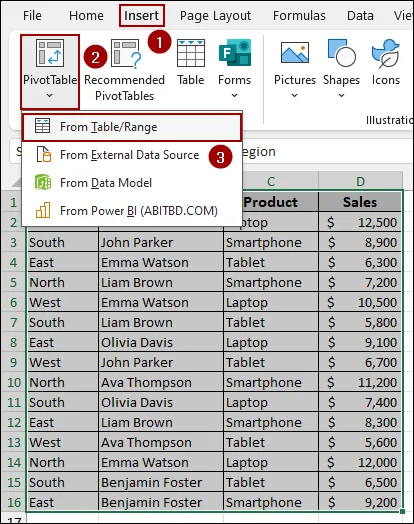The image size is (414, 524).
Task: Select Tablet in row 9
Action: click(x=271, y=363)
